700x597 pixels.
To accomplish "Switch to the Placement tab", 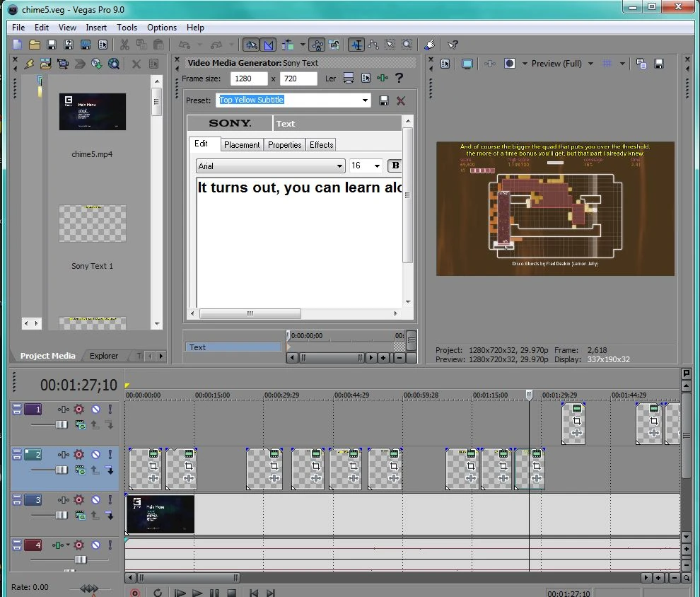I will point(242,145).
